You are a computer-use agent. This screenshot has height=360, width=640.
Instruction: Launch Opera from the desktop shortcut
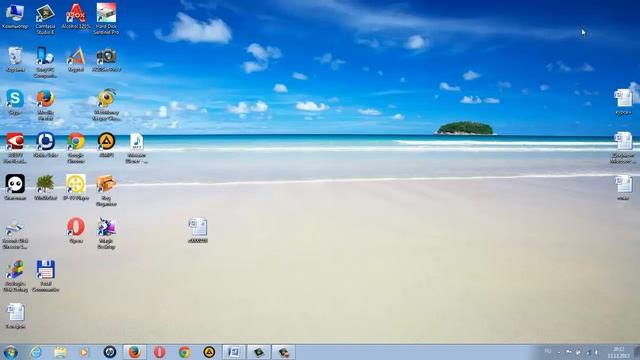pyautogui.click(x=76, y=231)
